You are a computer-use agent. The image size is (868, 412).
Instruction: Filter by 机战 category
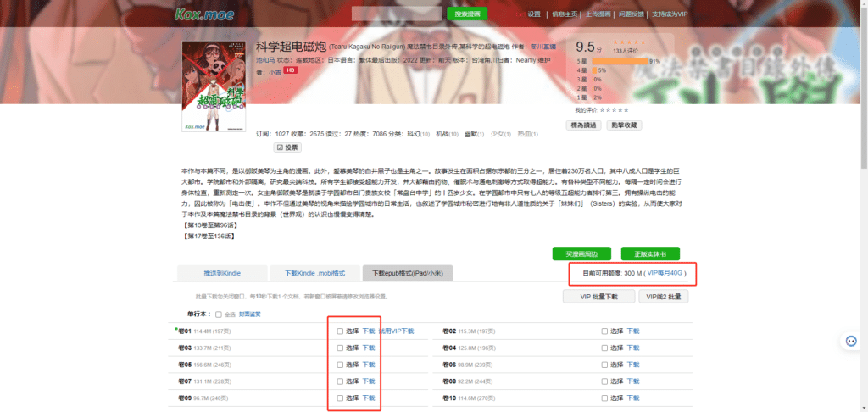[442, 134]
